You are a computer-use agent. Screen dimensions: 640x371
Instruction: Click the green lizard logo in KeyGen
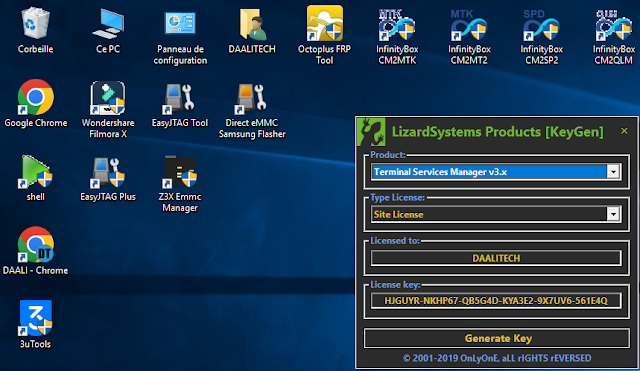tap(371, 132)
